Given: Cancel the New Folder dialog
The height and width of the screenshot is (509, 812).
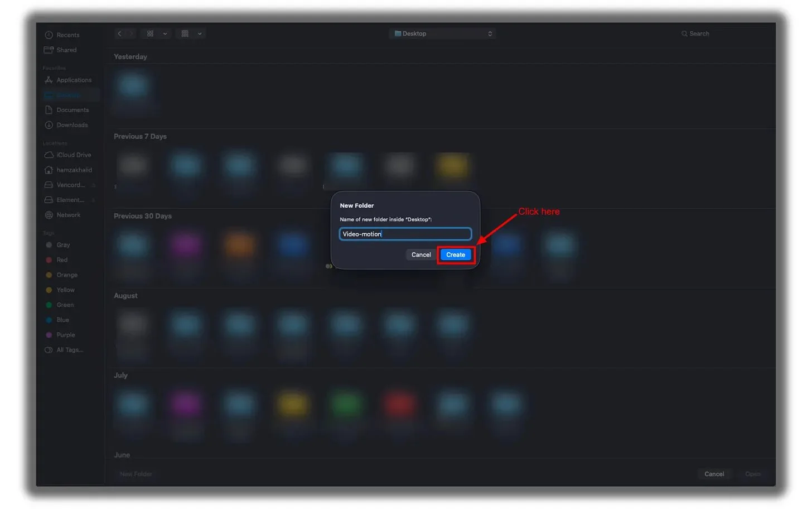Looking at the screenshot, I should [421, 255].
